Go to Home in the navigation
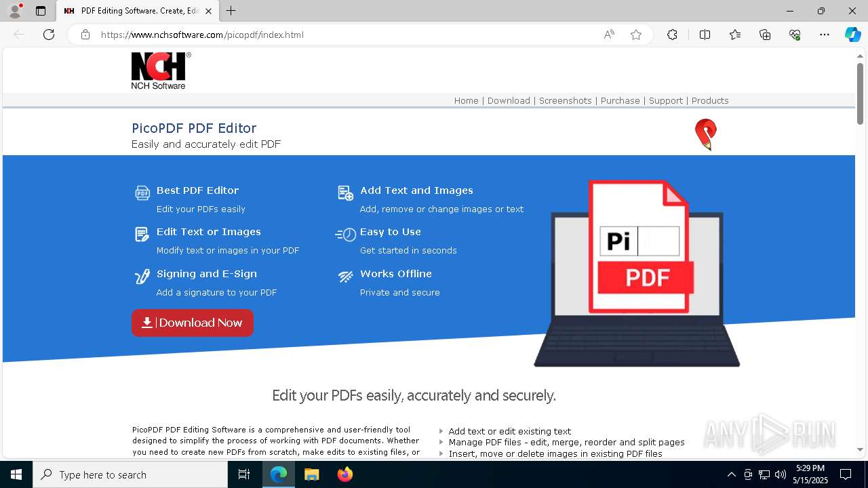Image resolution: width=868 pixels, height=488 pixels. 466,100
